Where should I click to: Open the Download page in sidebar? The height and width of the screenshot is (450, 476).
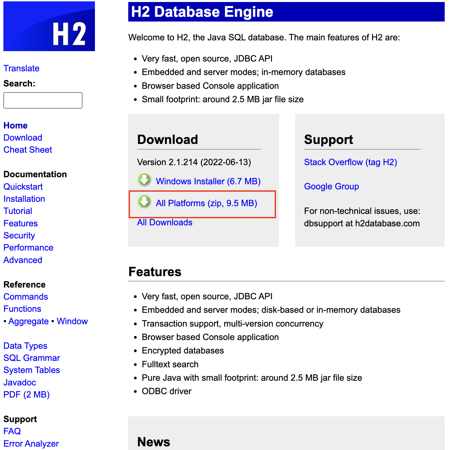click(x=23, y=138)
